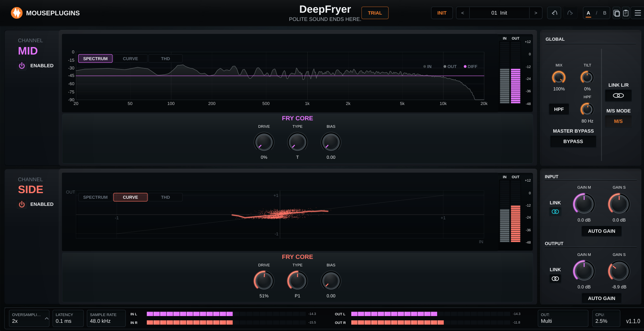
Task: Click the MID channel DRIVE knob
Action: click(264, 142)
